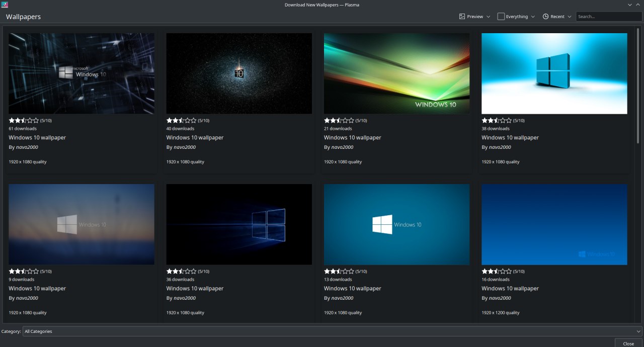644x347 pixels.
Task: Select the dark glowing window-frames thumbnail
Action: 239,224
